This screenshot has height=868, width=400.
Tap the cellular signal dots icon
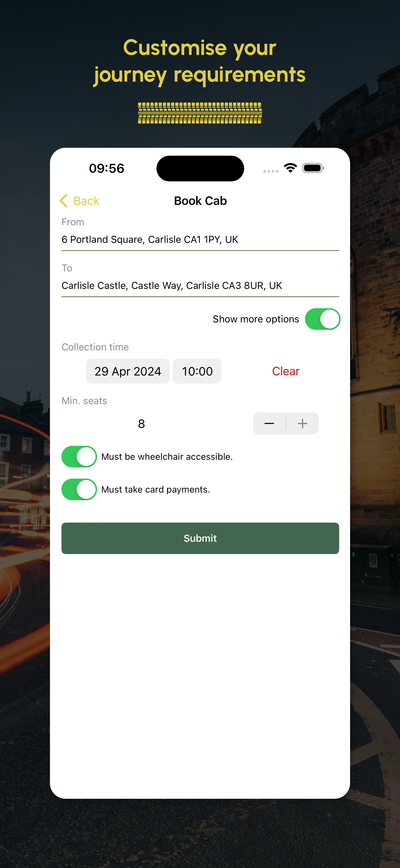tap(271, 171)
